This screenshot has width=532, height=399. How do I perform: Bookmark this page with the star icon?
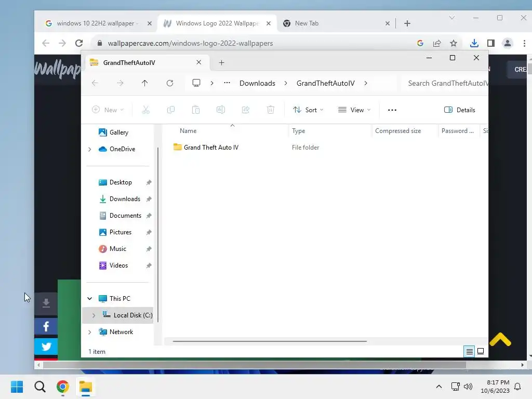point(453,43)
